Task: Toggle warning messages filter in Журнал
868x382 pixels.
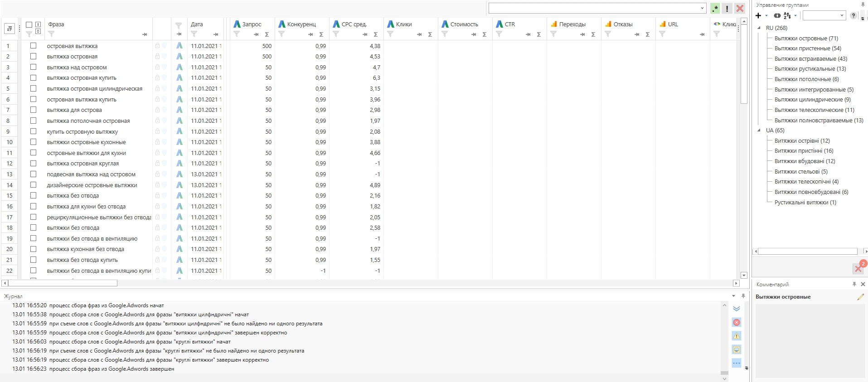Action: pos(737,336)
